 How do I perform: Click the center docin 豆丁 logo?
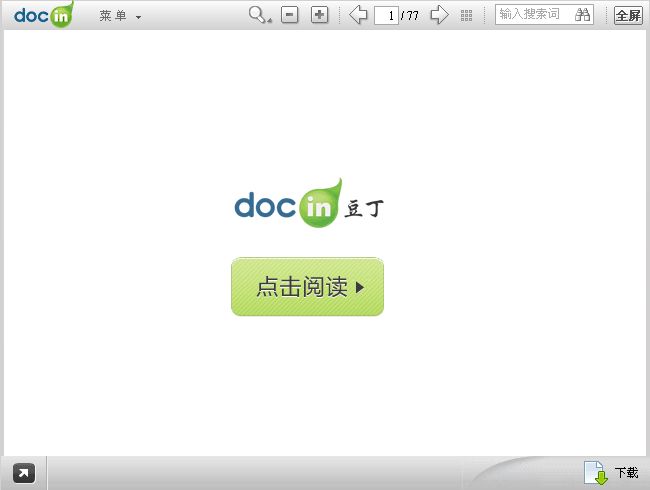pyautogui.click(x=308, y=203)
